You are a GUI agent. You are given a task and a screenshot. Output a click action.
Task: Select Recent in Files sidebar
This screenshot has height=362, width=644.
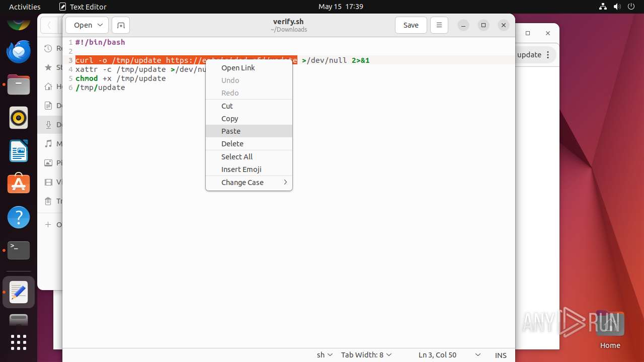click(50, 49)
